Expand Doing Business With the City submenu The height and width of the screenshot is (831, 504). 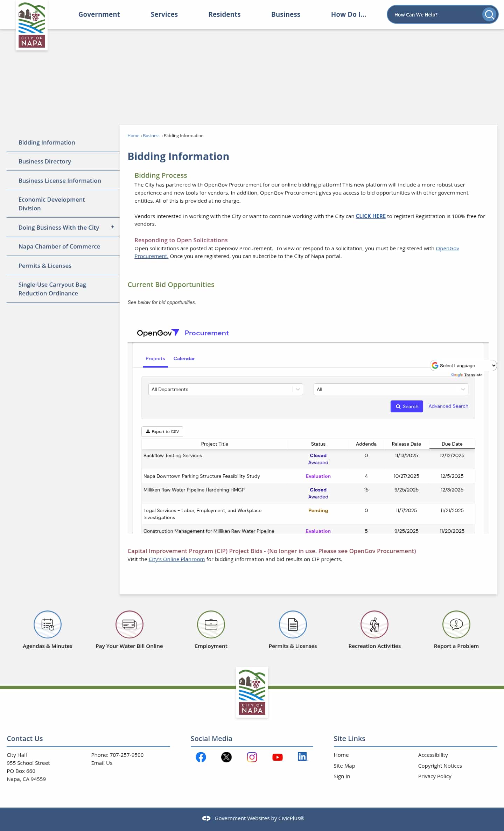pos(112,227)
